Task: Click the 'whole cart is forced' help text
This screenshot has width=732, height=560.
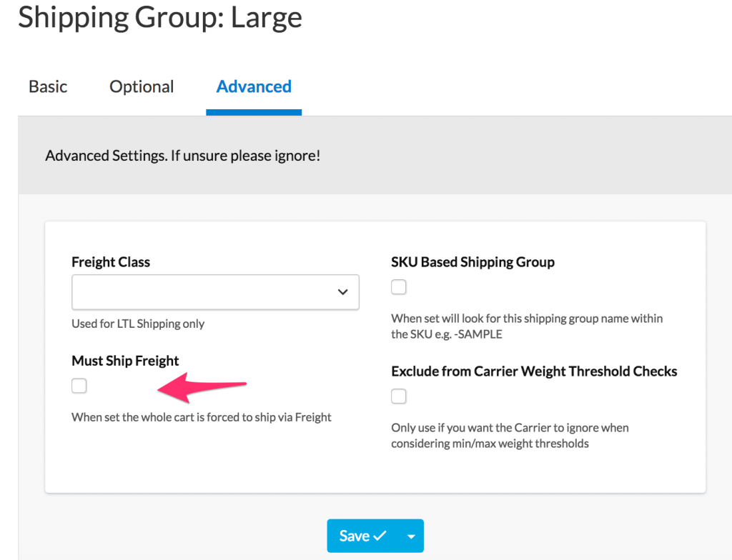Action: [x=202, y=417]
